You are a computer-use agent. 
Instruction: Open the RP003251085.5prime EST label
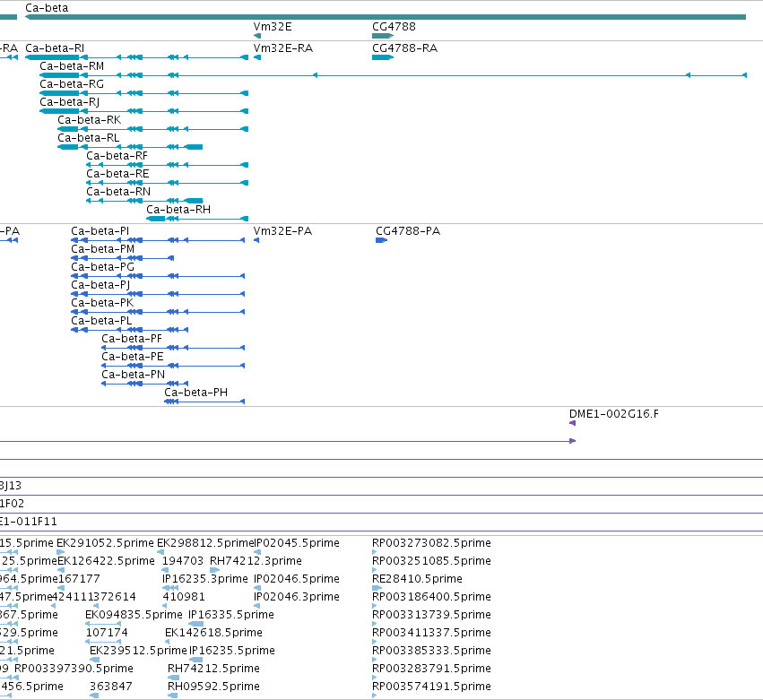pos(431,561)
